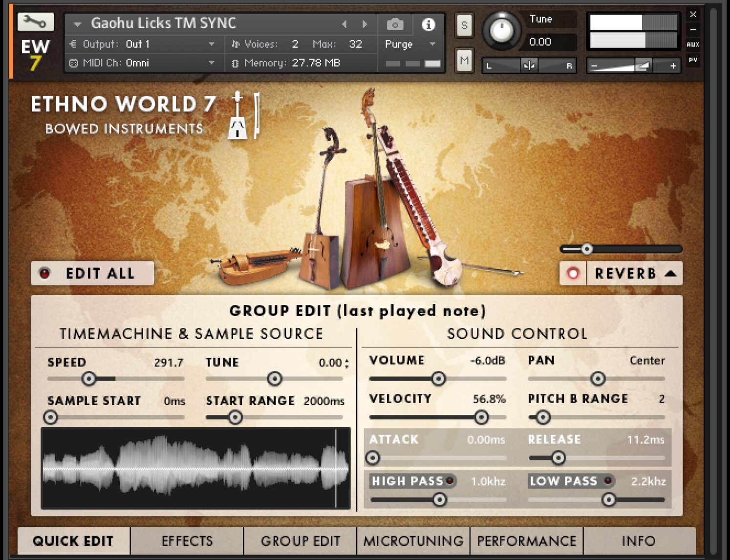Click the reverb amount slider handle
This screenshot has height=560, width=730.
[x=587, y=249]
